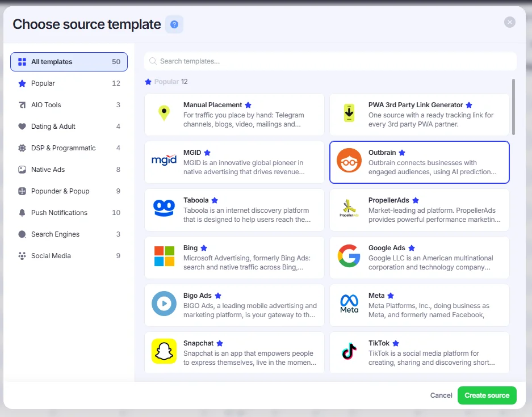Select the Bing template title
Screen dimensions: 532x417
tap(190, 248)
